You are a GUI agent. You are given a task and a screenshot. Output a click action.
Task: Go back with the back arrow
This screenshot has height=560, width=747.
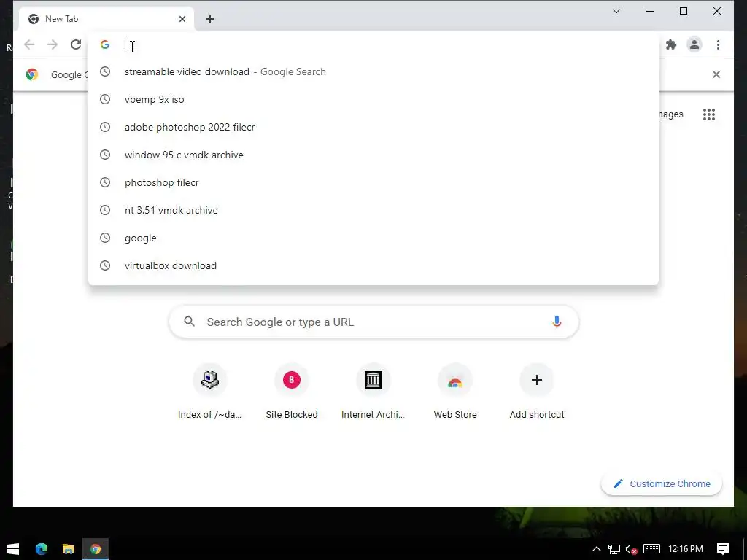(x=29, y=44)
